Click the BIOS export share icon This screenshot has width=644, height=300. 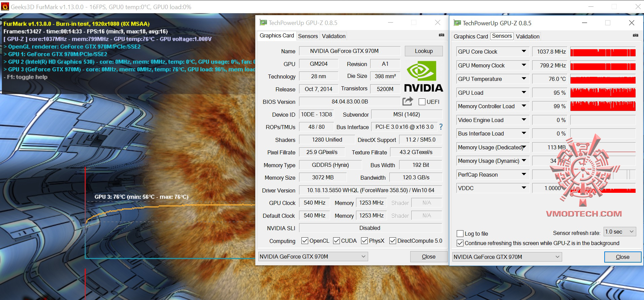click(408, 101)
